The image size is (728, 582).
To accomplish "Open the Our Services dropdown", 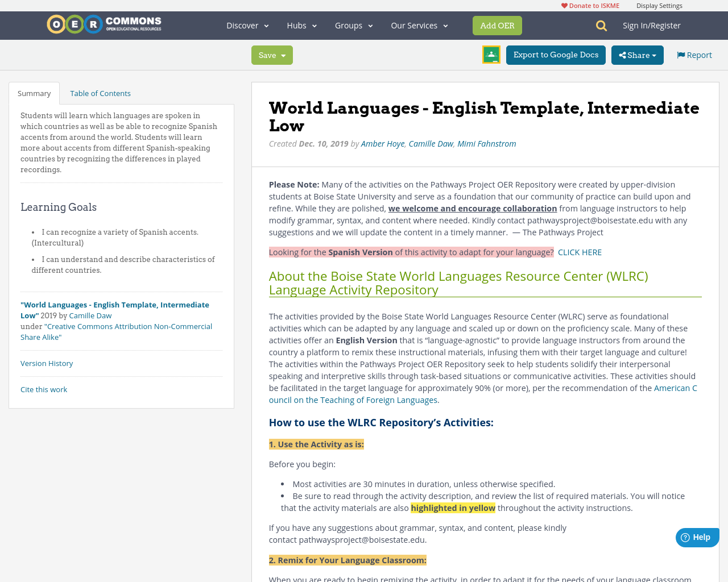I will (x=419, y=24).
